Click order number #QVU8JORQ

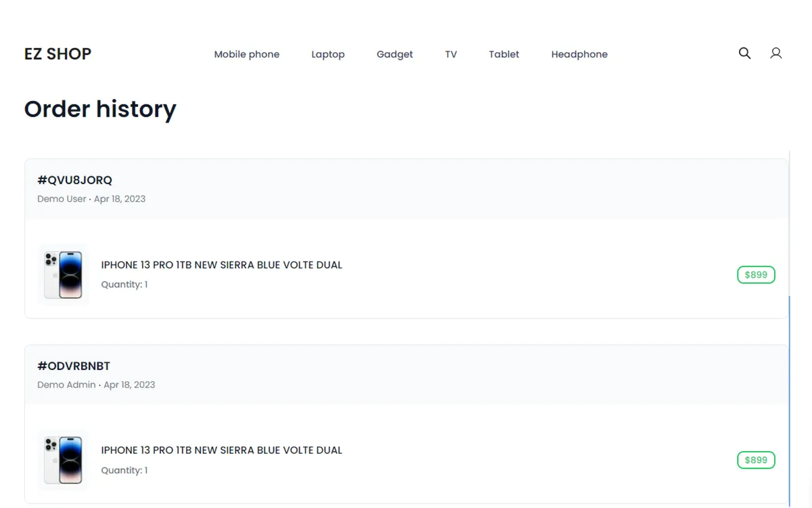(x=74, y=180)
